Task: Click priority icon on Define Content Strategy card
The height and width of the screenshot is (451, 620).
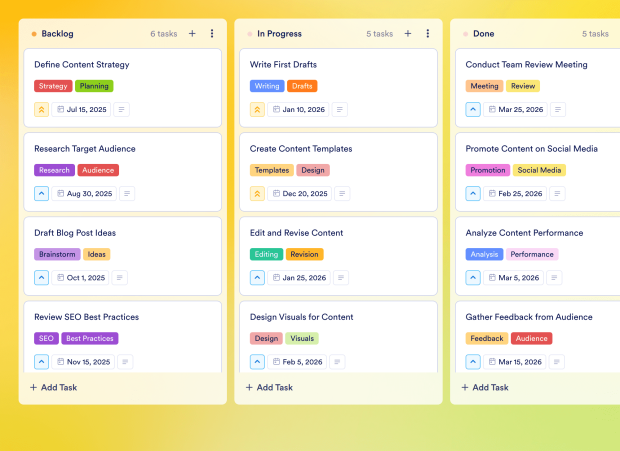Action: click(42, 109)
